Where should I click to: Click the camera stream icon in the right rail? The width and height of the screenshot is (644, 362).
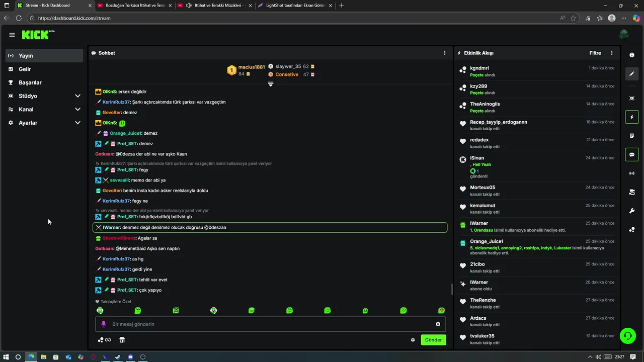632,192
